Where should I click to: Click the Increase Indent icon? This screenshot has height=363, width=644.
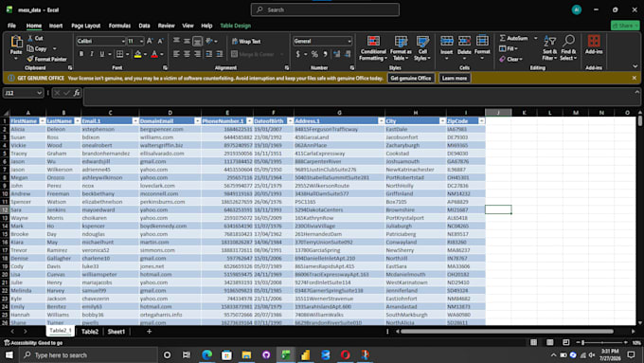coord(220,54)
